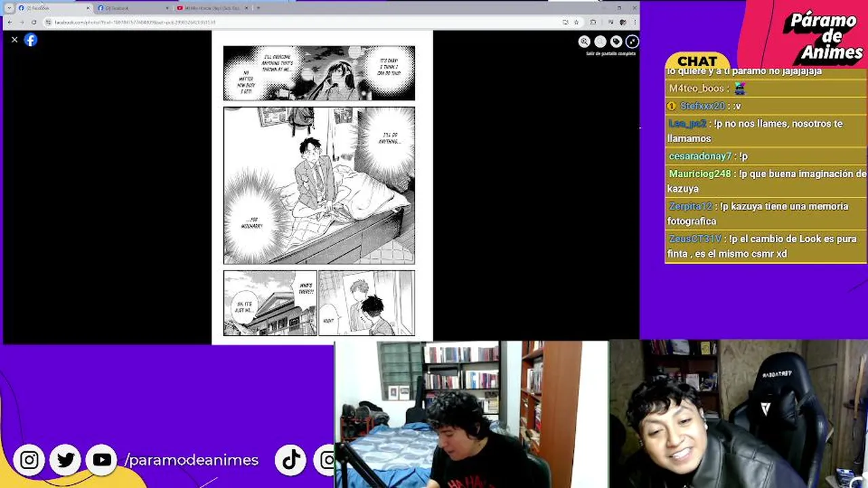Click badge icon beside Stefxxx20
The width and height of the screenshot is (868, 488).
click(x=672, y=106)
